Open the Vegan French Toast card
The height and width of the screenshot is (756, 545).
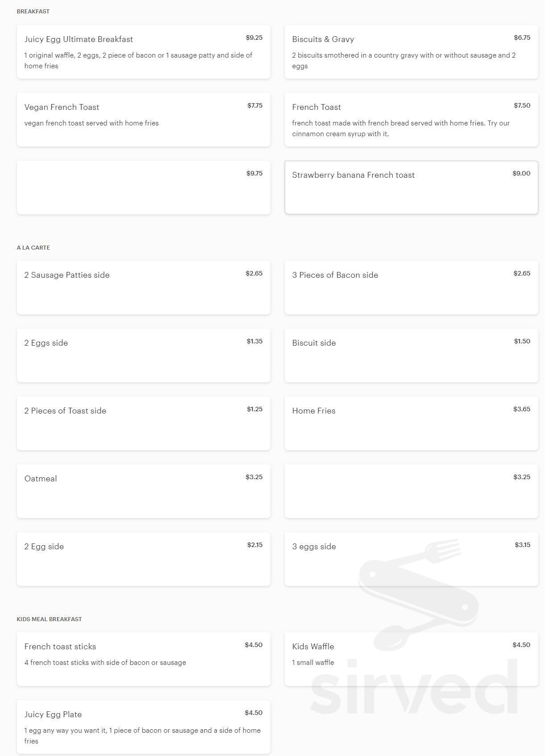point(143,120)
